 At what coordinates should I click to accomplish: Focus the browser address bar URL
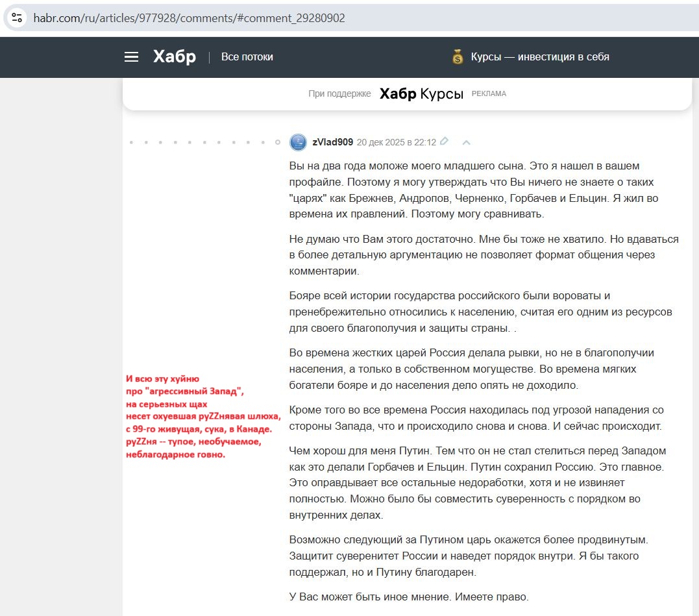click(x=190, y=18)
